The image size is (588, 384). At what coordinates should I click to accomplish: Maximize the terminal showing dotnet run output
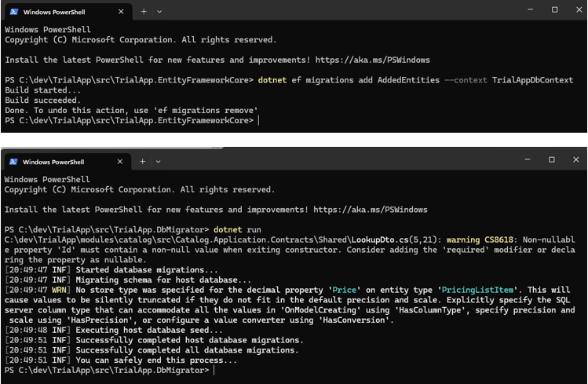[551, 159]
